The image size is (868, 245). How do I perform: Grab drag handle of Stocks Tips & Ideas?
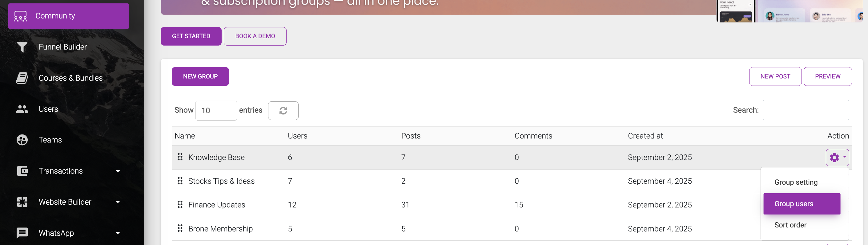tap(180, 181)
